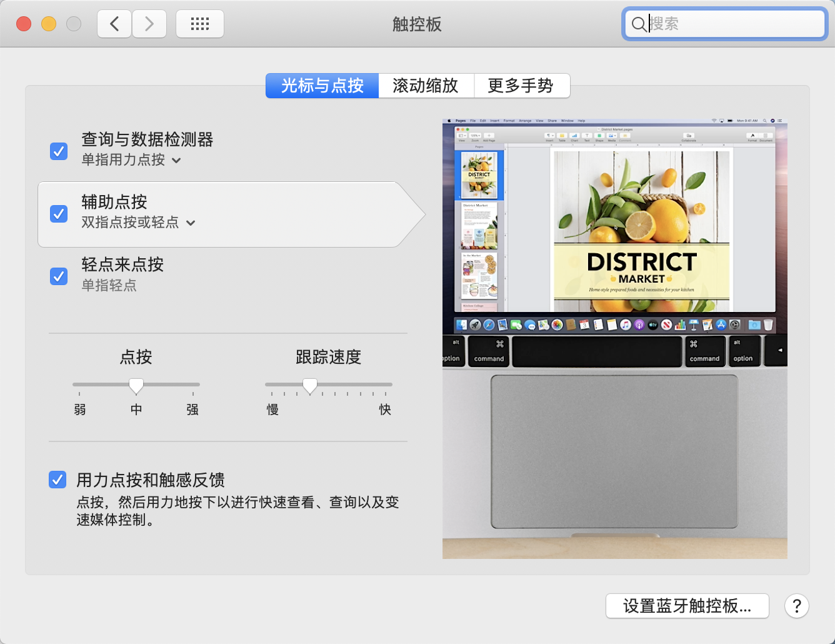The width and height of the screenshot is (835, 644).
Task: Click the trackpad demo preview video
Action: point(615,338)
